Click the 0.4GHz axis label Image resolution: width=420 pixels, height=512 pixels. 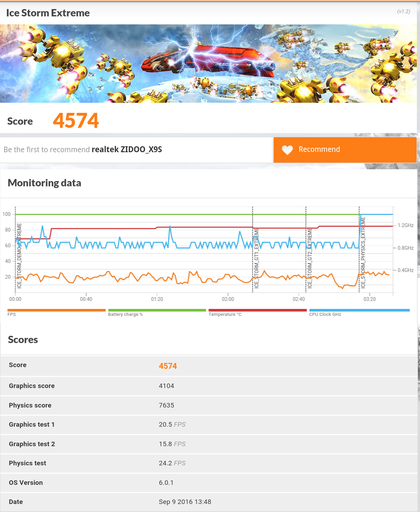(x=406, y=270)
